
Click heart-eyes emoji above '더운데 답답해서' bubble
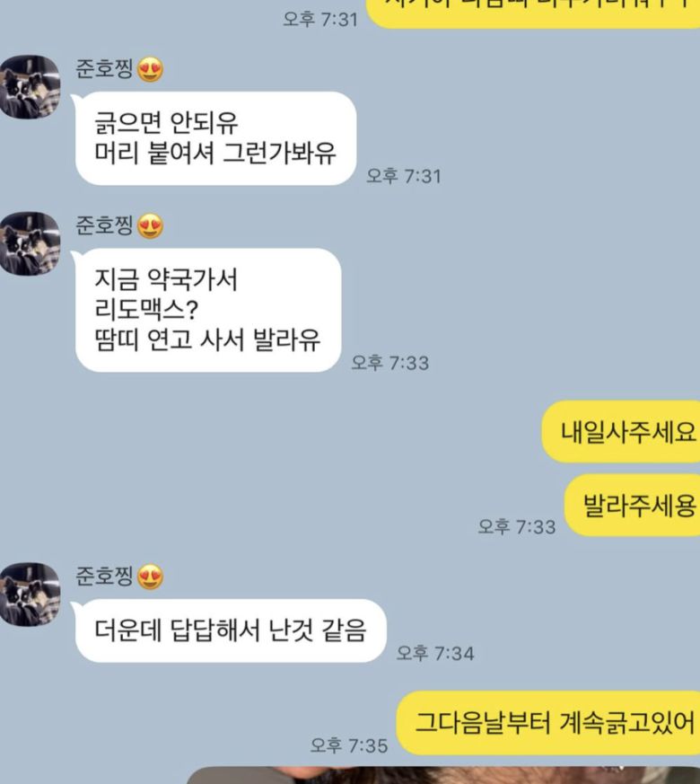(151, 577)
